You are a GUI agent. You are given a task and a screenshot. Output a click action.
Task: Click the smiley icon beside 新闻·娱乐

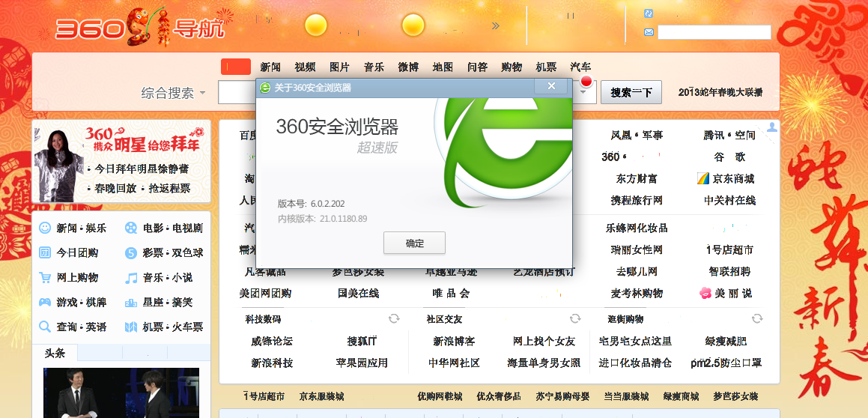45,228
